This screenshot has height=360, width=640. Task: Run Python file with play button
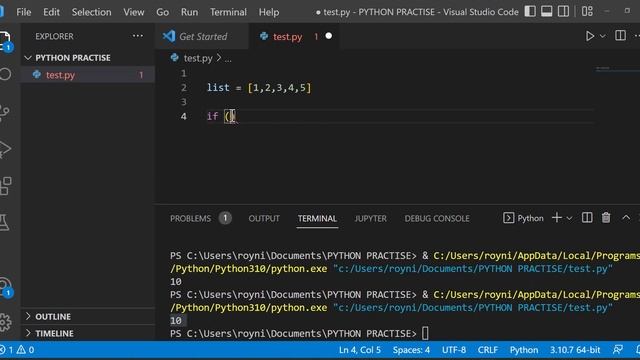pos(589,36)
